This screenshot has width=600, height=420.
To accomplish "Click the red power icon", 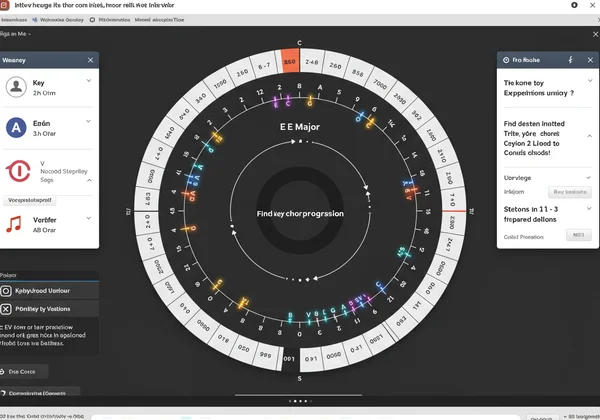I will click(x=16, y=170).
